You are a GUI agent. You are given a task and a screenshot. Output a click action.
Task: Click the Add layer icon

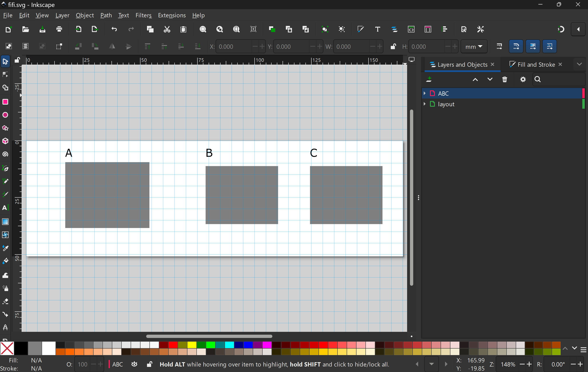[x=429, y=79]
